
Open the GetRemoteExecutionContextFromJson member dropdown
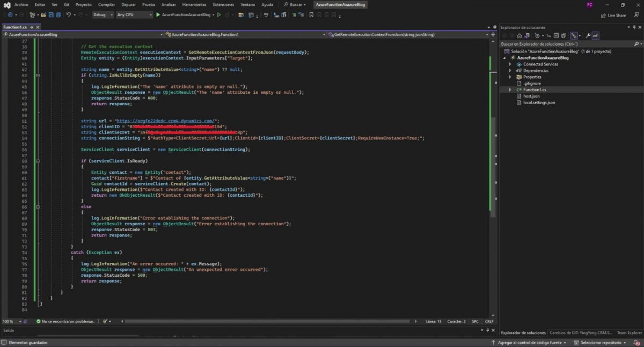(409, 34)
